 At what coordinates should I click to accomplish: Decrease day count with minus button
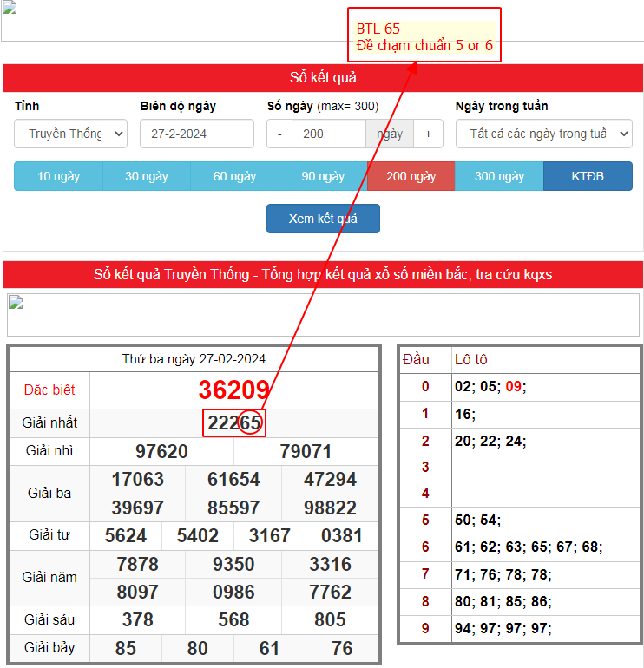(x=279, y=134)
